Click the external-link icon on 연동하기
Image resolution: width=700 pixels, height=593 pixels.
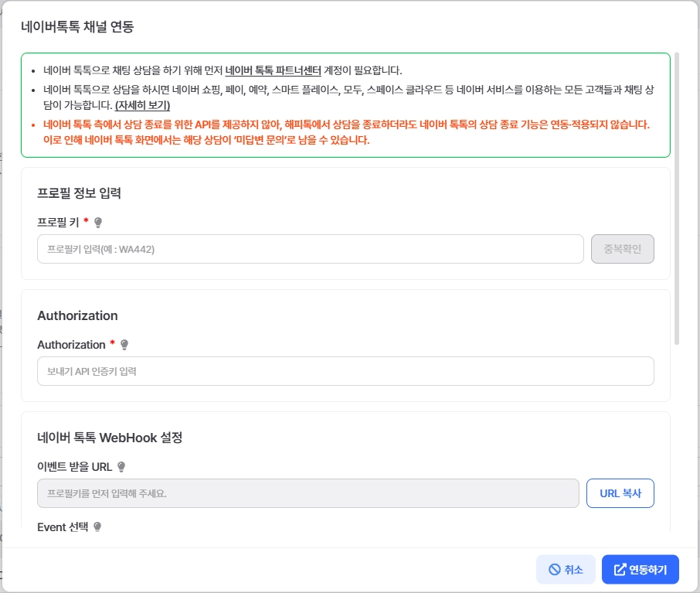click(620, 570)
